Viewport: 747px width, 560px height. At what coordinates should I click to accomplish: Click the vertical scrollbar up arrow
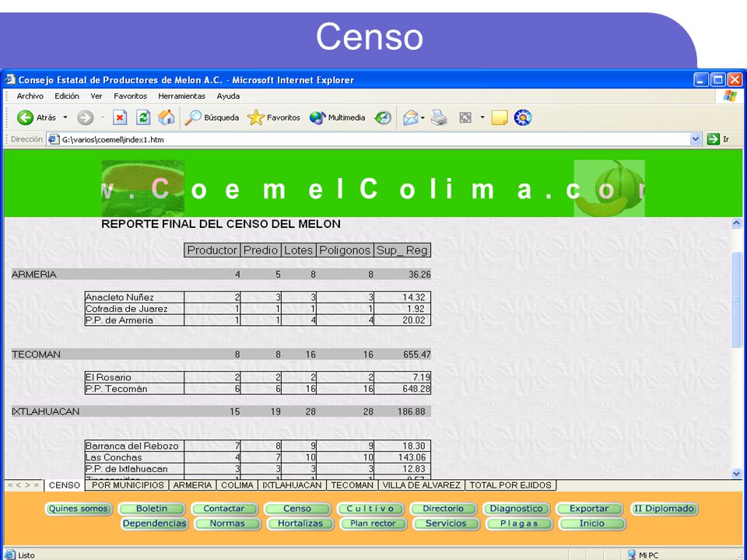(737, 223)
